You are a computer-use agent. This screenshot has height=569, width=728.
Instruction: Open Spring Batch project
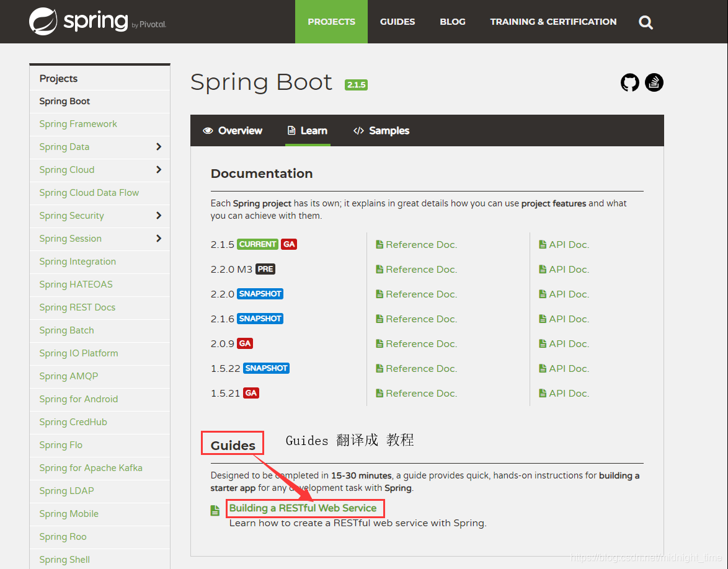click(x=66, y=330)
